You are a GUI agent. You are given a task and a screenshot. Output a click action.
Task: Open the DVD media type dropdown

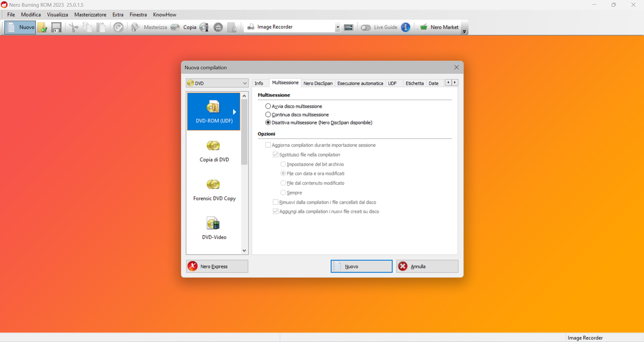[x=245, y=83]
